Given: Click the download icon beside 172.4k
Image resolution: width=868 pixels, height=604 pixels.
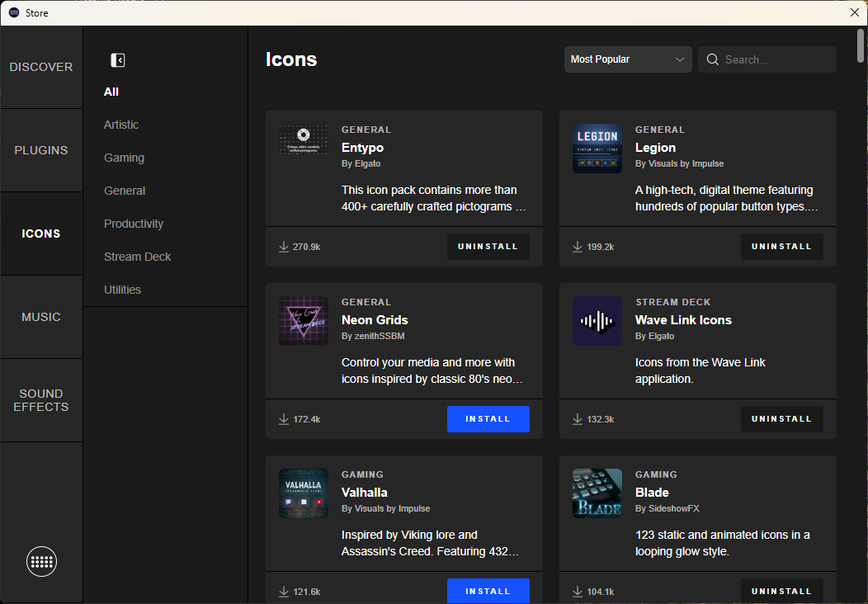Looking at the screenshot, I should point(284,419).
